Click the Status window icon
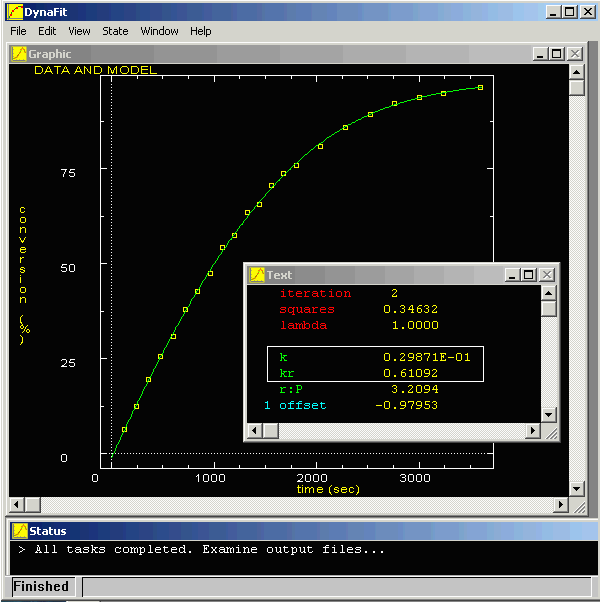The height and width of the screenshot is (602, 600). (20, 531)
